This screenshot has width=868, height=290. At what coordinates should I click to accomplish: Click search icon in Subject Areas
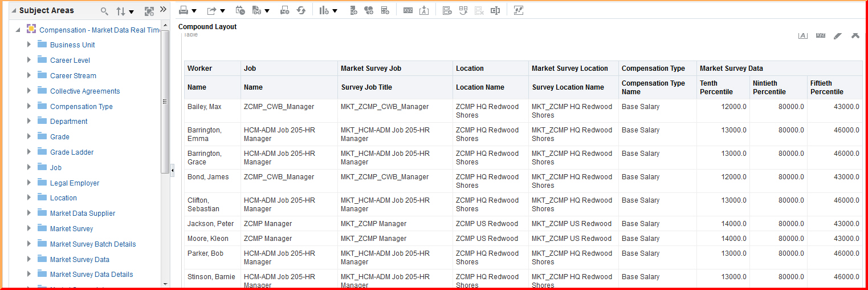tap(104, 11)
